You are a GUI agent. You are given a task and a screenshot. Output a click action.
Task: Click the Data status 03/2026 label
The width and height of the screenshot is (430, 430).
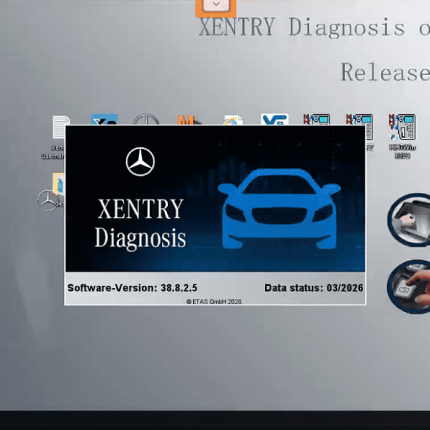click(314, 288)
